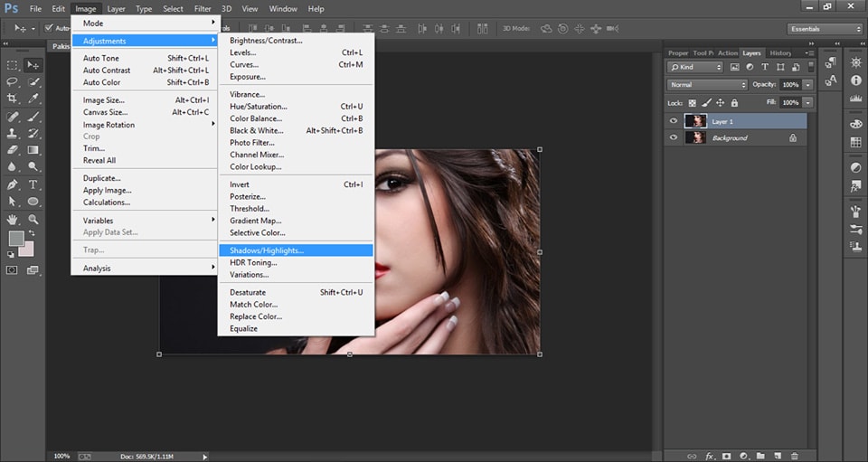Pick the Eyedropper tool
This screenshot has height=462, width=868.
click(33, 98)
